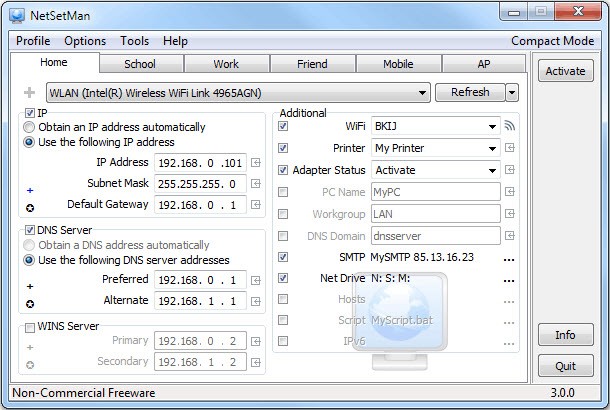
Task: Click the plus icon in DNS Server section
Action: click(x=30, y=286)
